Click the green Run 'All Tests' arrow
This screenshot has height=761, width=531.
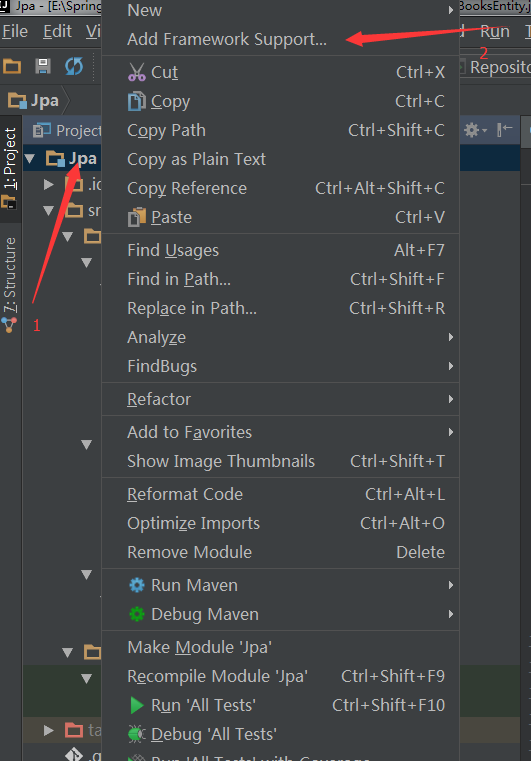(137, 705)
